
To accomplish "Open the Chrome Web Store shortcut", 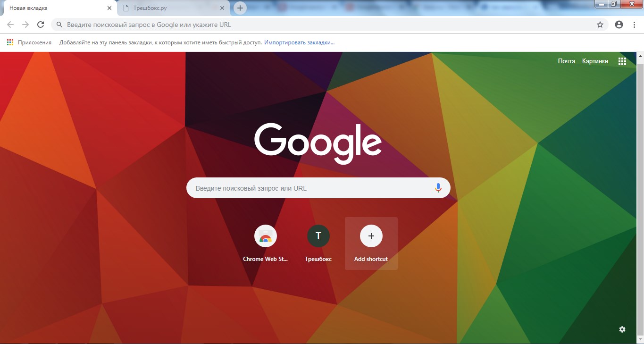I will pyautogui.click(x=266, y=243).
